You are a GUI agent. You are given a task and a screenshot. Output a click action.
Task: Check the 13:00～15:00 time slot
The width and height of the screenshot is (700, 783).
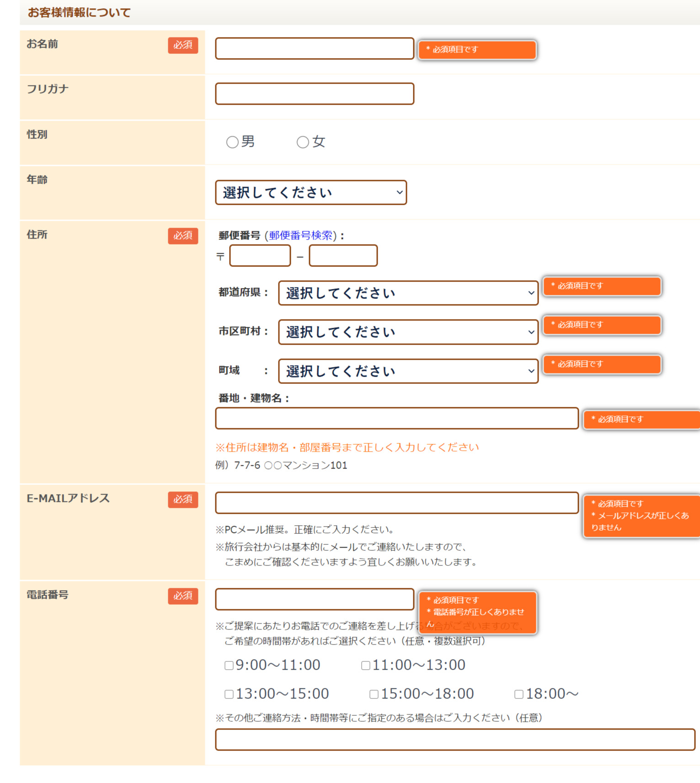pos(229,694)
